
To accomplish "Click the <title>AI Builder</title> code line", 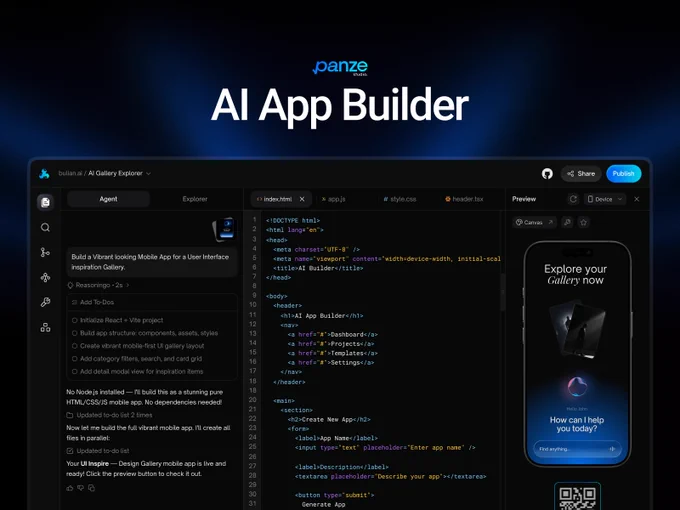I will tap(318, 268).
